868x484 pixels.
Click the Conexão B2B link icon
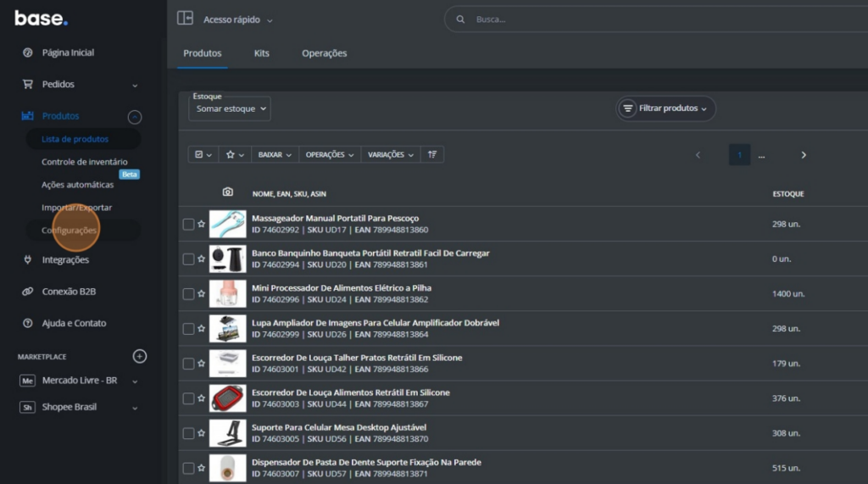tap(27, 292)
